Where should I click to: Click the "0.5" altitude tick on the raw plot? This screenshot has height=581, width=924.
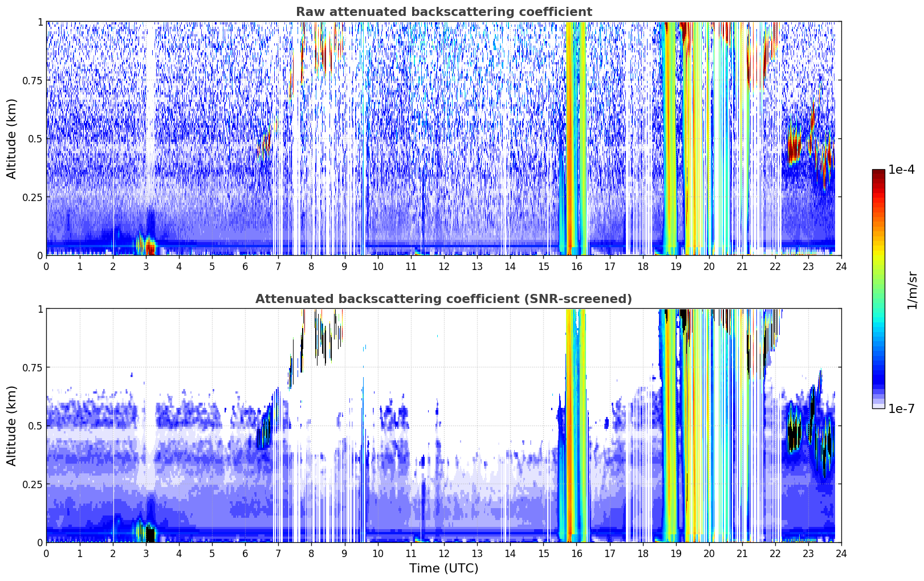click(35, 138)
